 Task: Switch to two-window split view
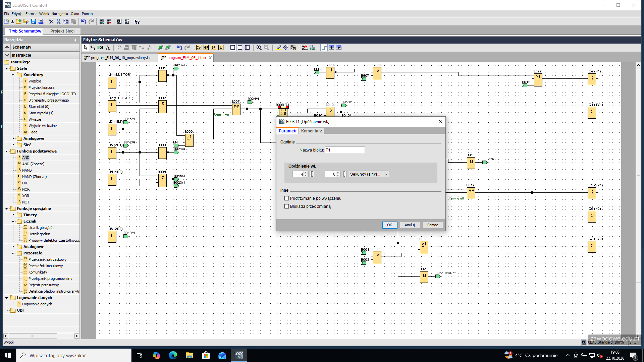point(240,48)
